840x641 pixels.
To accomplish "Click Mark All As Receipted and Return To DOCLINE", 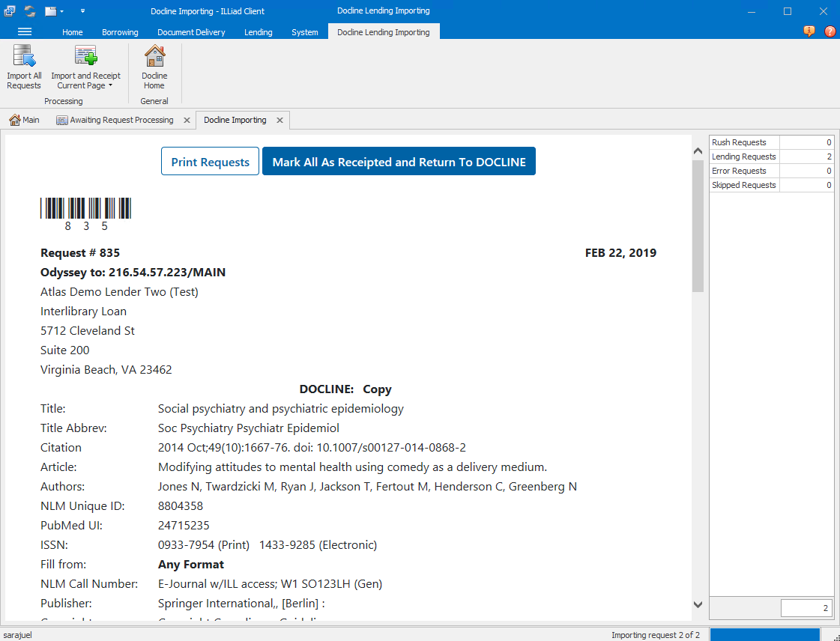I will (x=399, y=160).
